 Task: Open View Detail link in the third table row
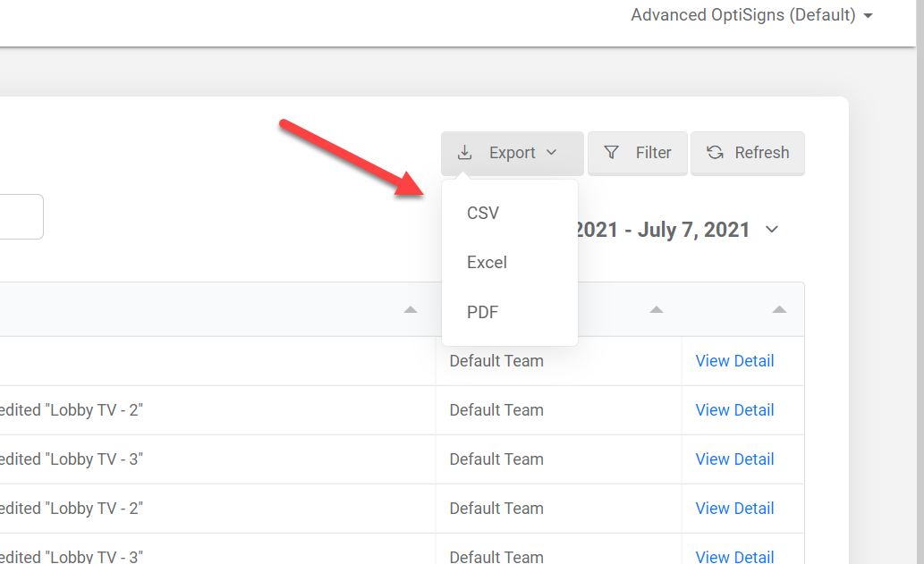tap(734, 459)
